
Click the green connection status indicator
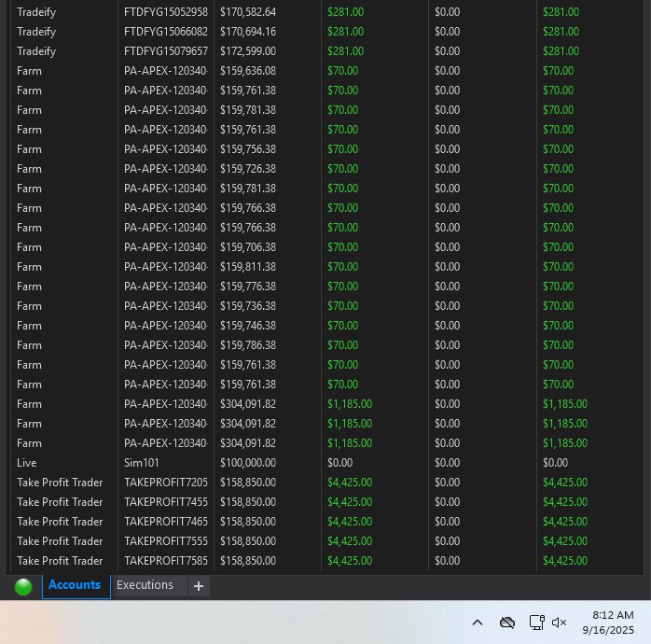pos(23,587)
